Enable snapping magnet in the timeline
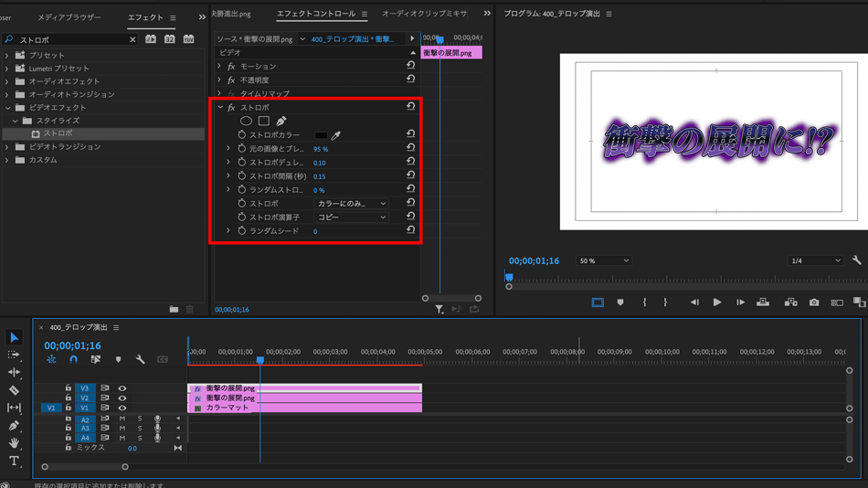This screenshot has width=868, height=488. pyautogui.click(x=73, y=360)
